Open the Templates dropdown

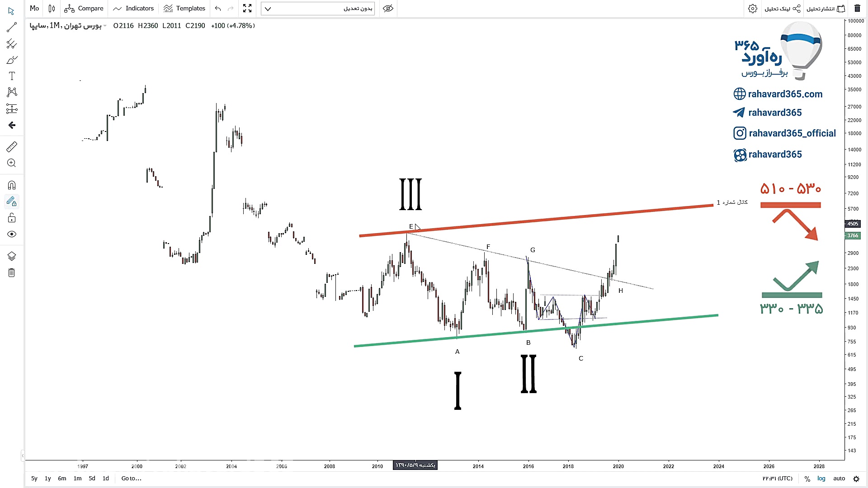tap(184, 8)
